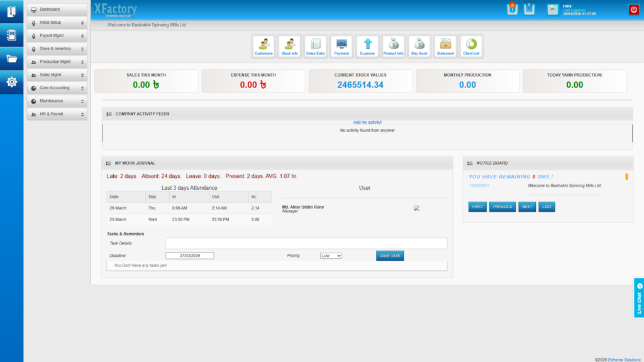Open the messages inbox icon at top

point(530,9)
